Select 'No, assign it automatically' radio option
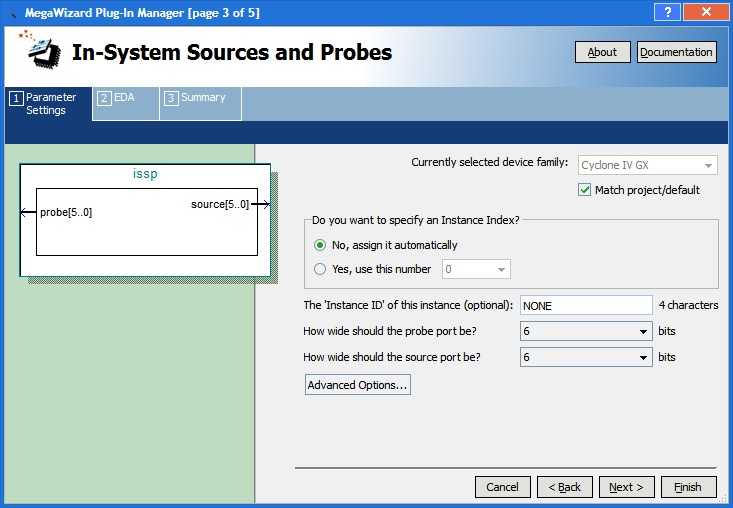Image resolution: width=733 pixels, height=508 pixels. 320,245
